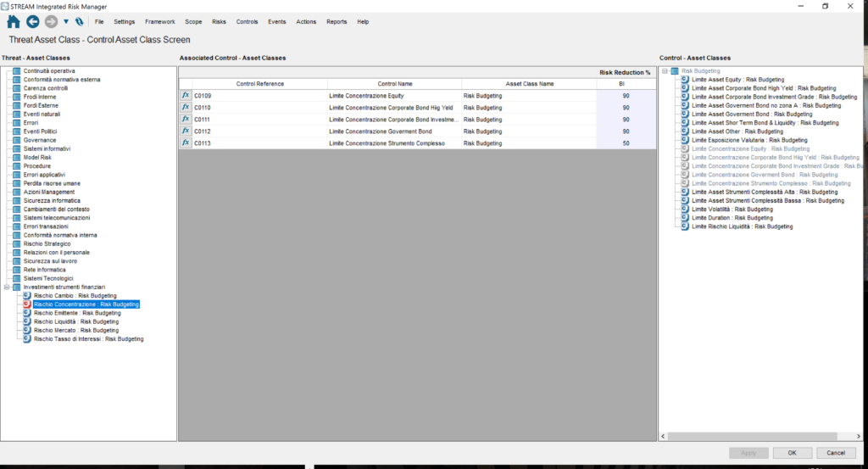Open the Reports menu
The height and width of the screenshot is (469, 868).
coord(337,21)
